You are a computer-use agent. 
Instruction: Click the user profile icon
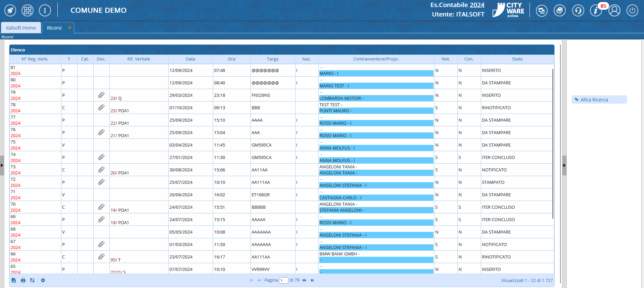point(614,11)
